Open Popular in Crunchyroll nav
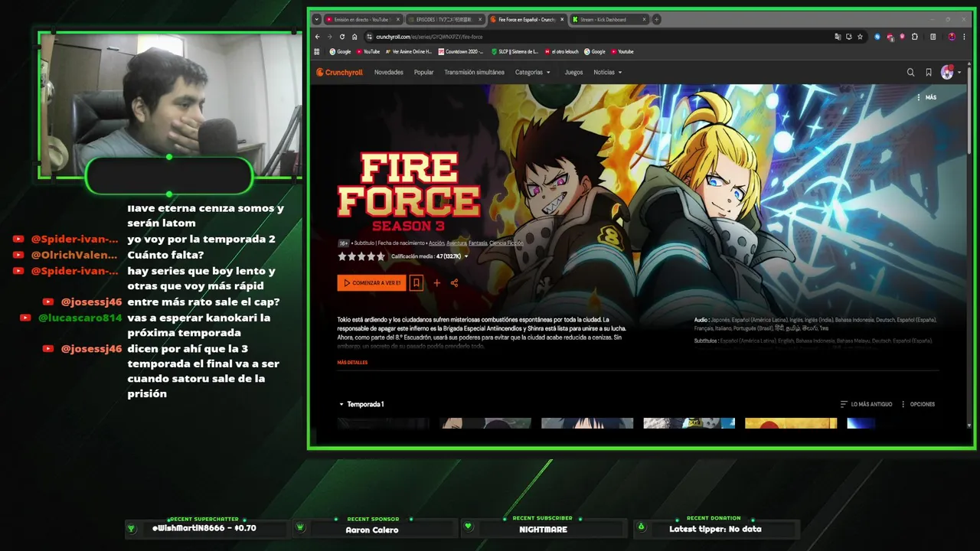 click(423, 73)
